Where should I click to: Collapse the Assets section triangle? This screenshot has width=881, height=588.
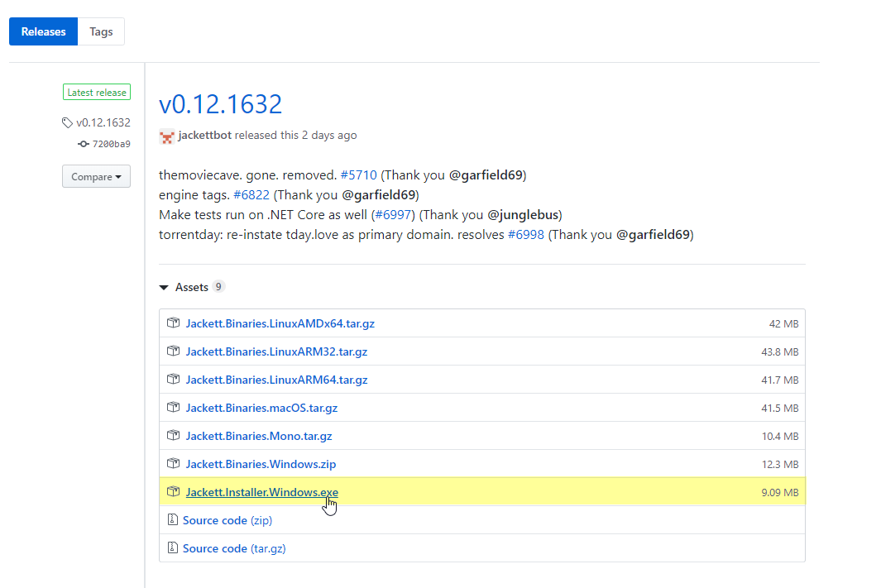pyautogui.click(x=164, y=288)
